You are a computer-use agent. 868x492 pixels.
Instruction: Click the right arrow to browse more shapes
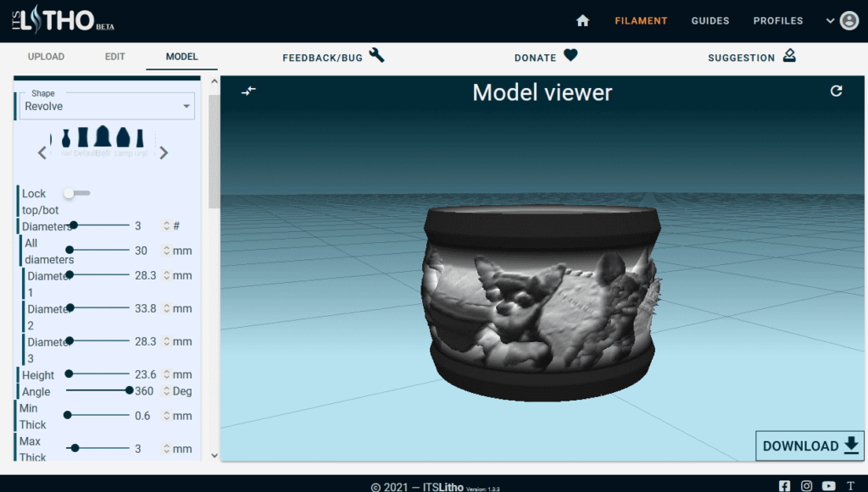164,152
